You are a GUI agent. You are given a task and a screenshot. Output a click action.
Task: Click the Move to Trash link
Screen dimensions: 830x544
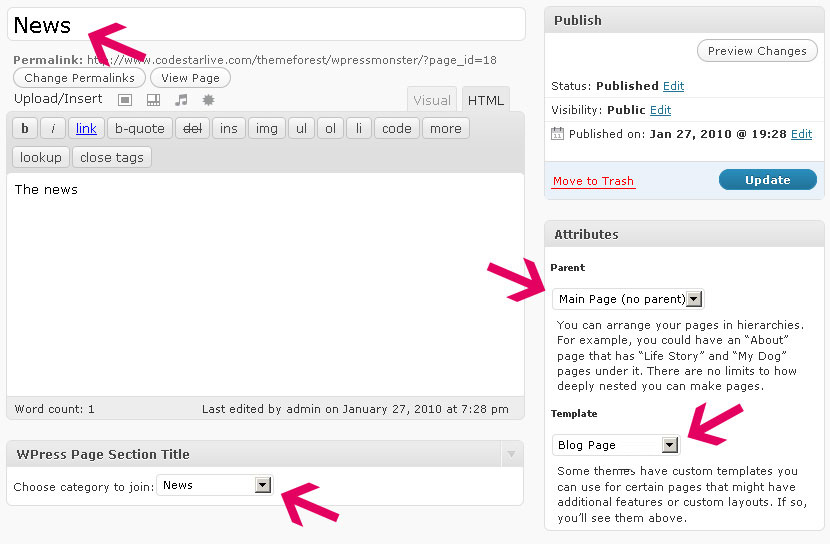[593, 181]
